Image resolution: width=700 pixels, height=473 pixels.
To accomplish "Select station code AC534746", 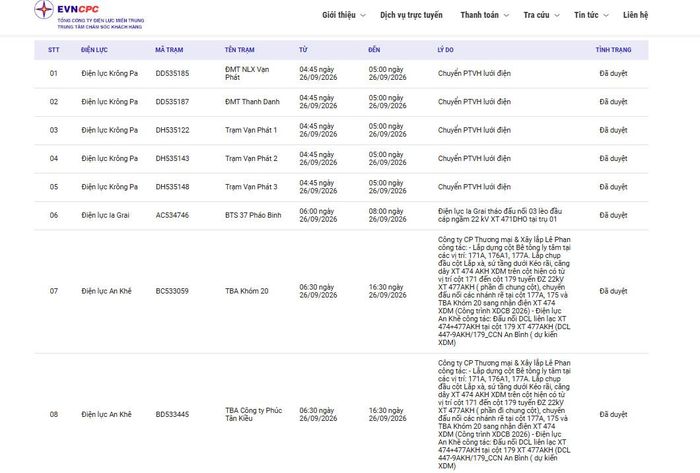I will point(172,215).
